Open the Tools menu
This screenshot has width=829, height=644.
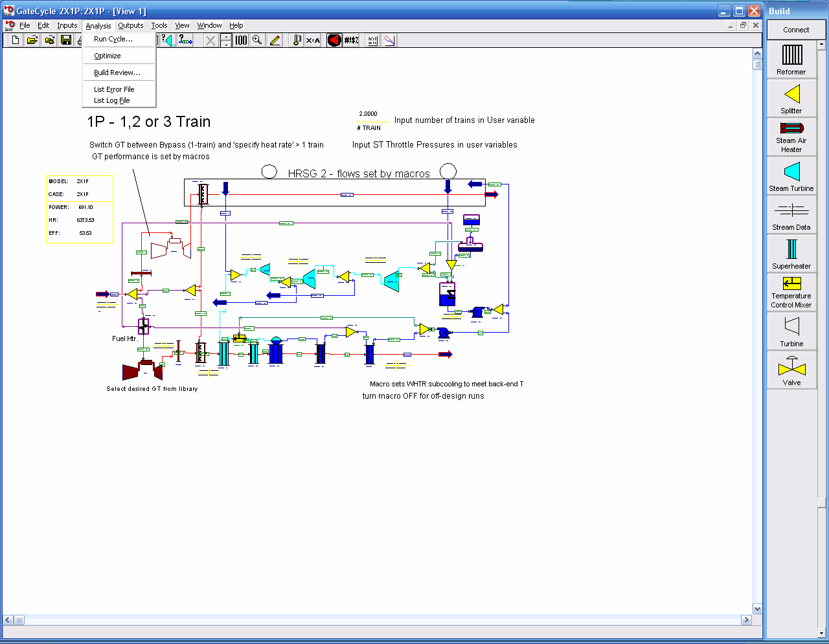159,25
